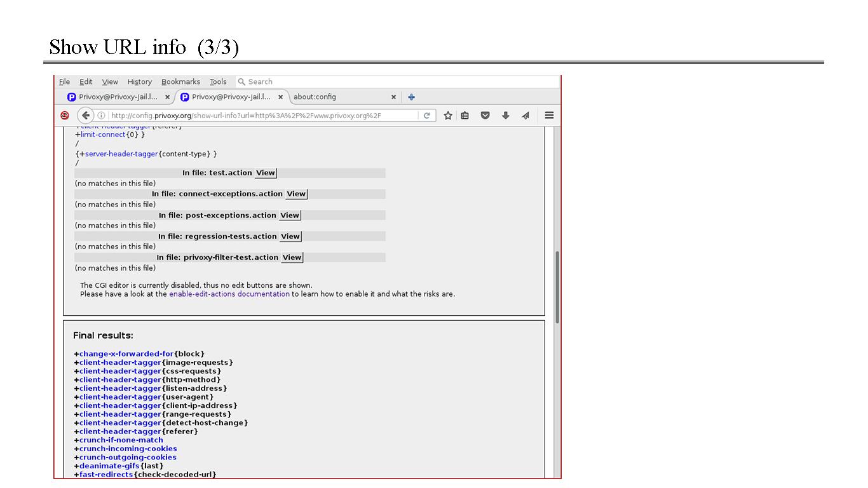
Task: Switch to the about:config tab
Action: pos(337,97)
